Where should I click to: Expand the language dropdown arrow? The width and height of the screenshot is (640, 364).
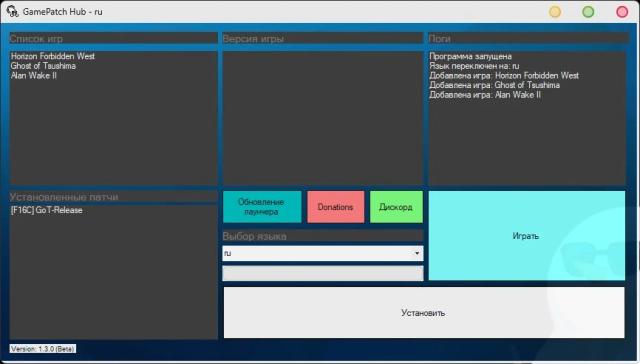[417, 253]
